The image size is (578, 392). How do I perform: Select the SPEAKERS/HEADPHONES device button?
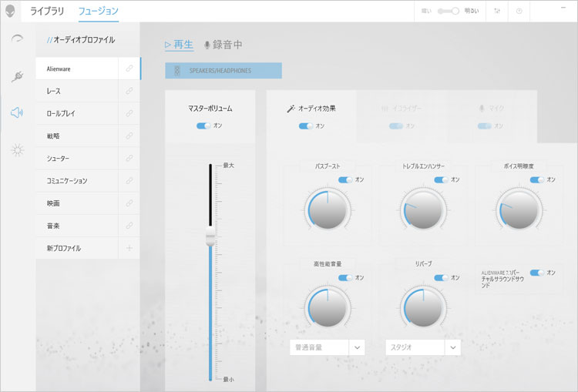[223, 70]
